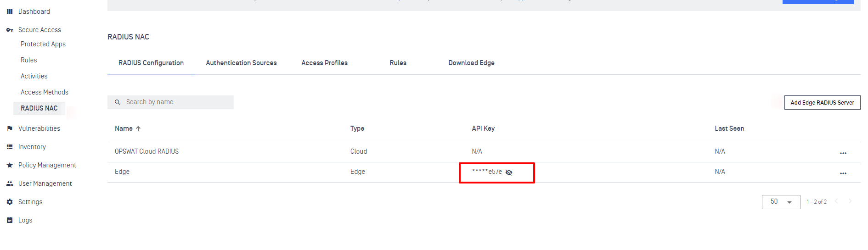The image size is (868, 250).
Task: Select the Download Edge tab
Action: pyautogui.click(x=471, y=63)
